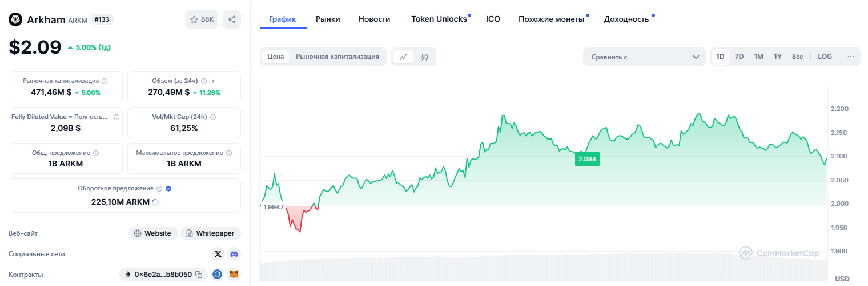Open the Рынки tab

point(328,19)
